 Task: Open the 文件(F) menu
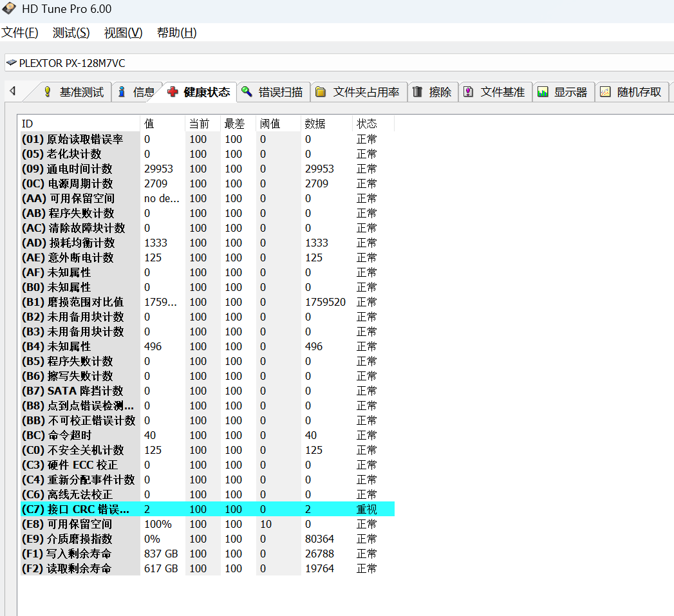click(x=20, y=33)
